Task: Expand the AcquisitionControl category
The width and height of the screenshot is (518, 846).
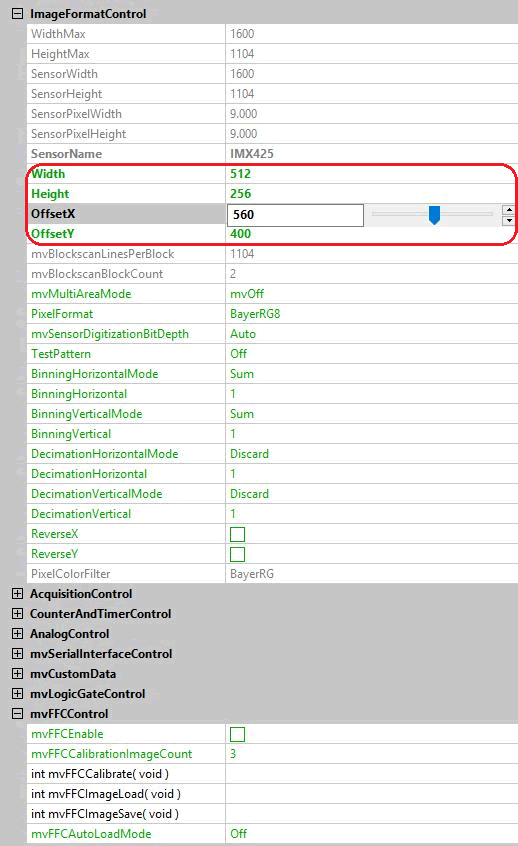Action: [17, 593]
